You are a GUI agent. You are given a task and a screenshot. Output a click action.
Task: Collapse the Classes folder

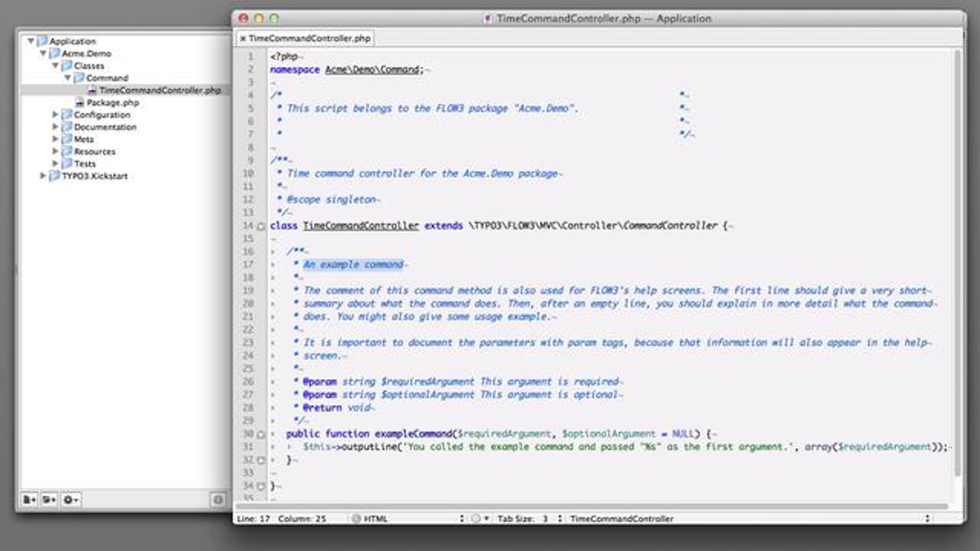tap(55, 66)
